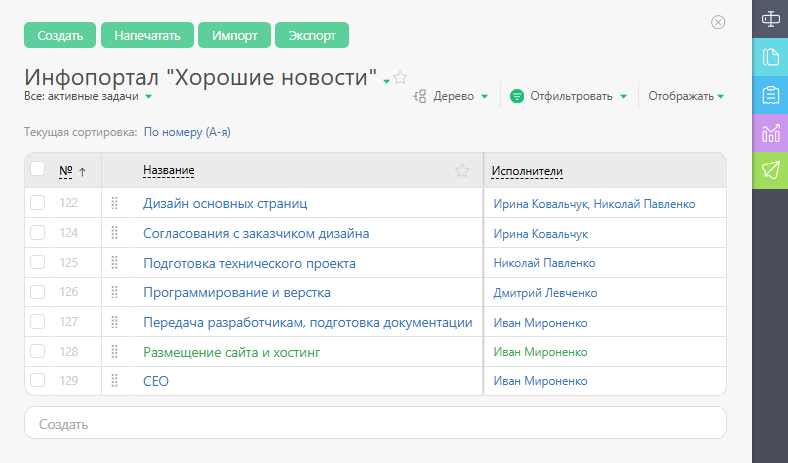
Task: Click assignee Иван Мироненко in task 129
Action: pyautogui.click(x=540, y=381)
